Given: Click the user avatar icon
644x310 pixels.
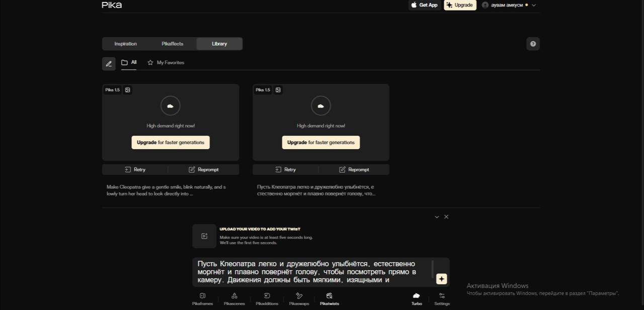Looking at the screenshot, I should click(485, 5).
